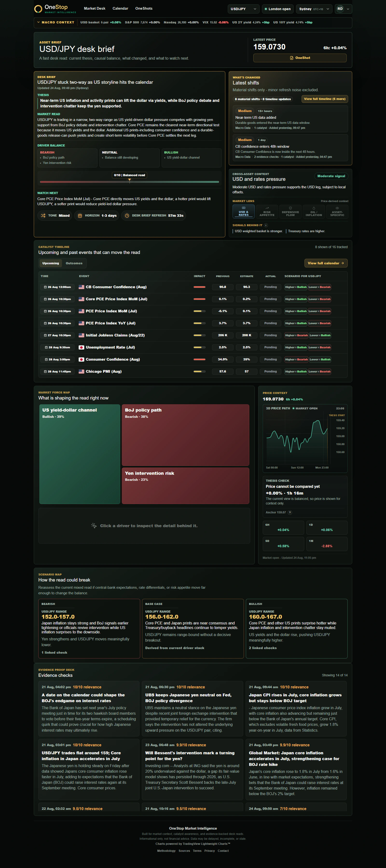Click the help icon next to Anchor 159.07
The width and height of the screenshot is (386, 868).
(x=290, y=512)
